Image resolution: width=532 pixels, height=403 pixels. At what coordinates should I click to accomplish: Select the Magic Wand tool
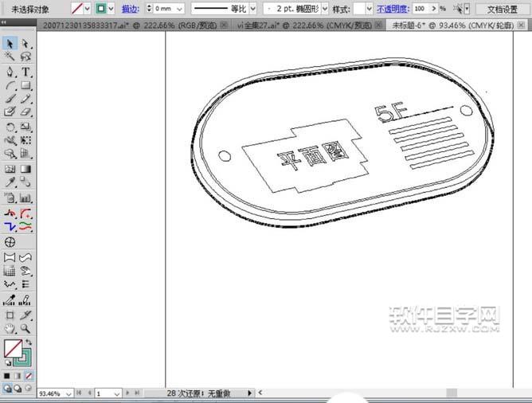[x=10, y=57]
